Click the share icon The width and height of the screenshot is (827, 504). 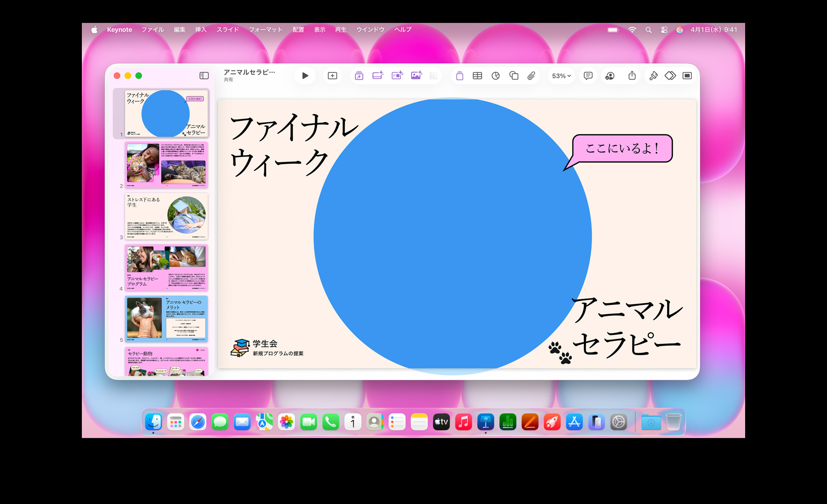coord(632,76)
